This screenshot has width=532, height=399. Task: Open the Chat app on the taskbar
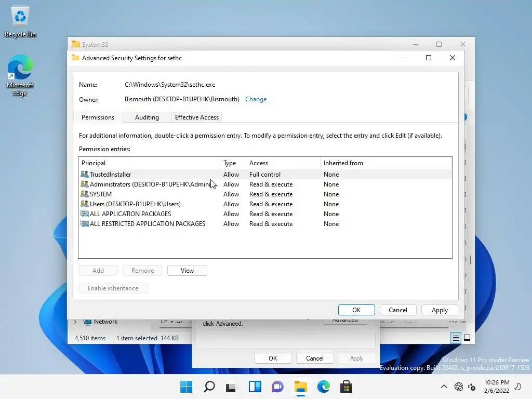click(x=277, y=387)
